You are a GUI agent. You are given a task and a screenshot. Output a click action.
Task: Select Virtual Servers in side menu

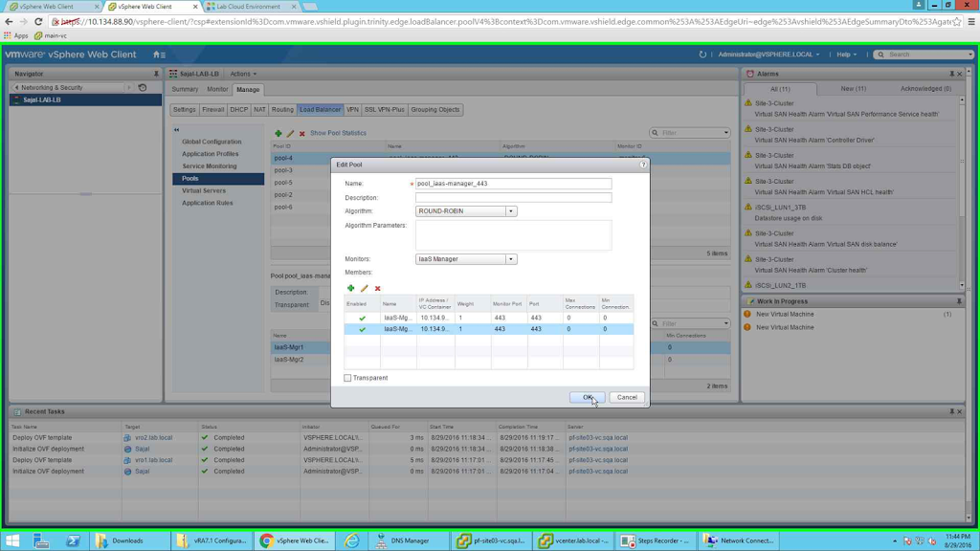coord(204,190)
